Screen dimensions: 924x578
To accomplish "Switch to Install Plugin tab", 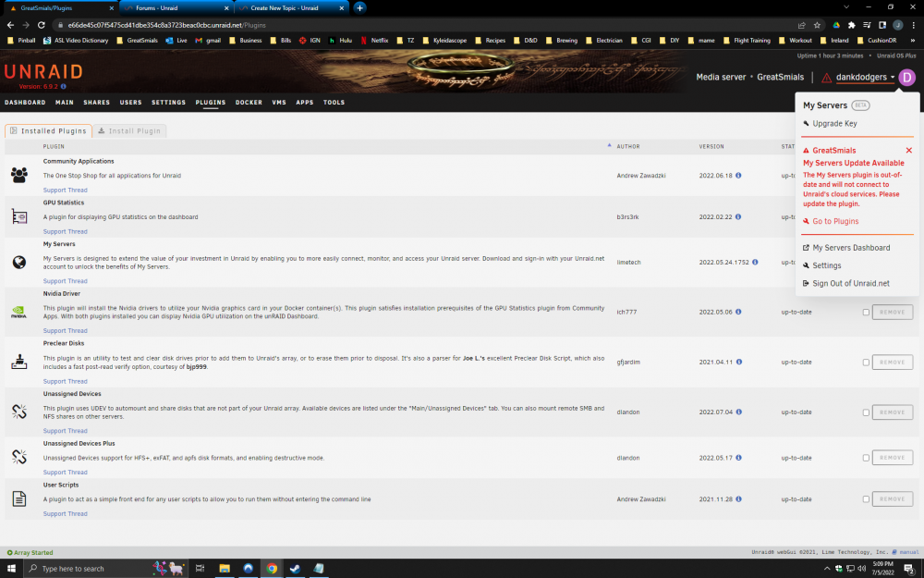I will coord(129,131).
